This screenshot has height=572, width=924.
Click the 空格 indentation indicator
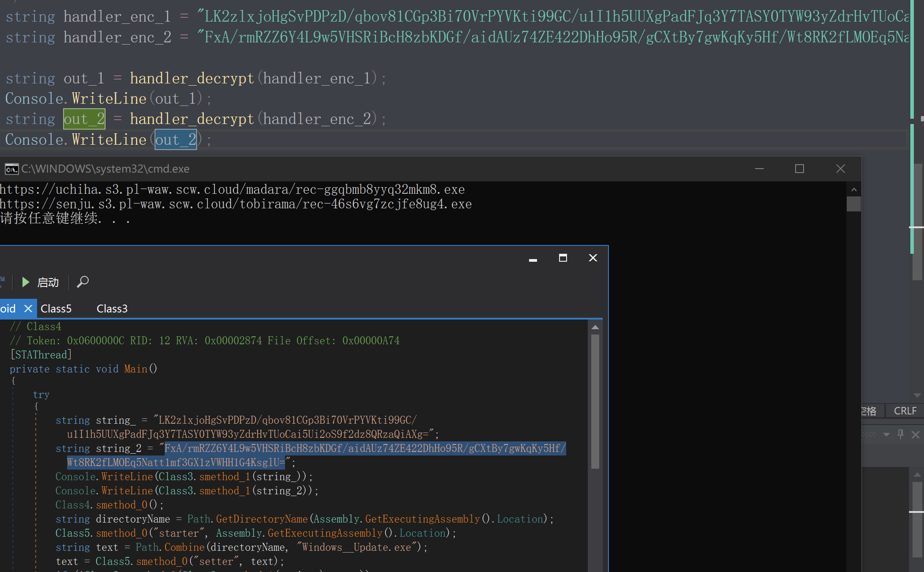click(x=869, y=411)
